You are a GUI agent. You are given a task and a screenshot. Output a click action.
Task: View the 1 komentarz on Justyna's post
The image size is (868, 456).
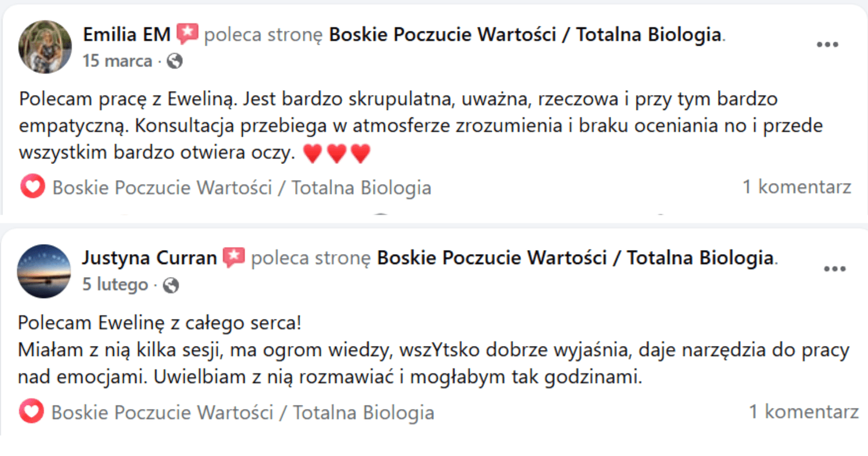(804, 411)
